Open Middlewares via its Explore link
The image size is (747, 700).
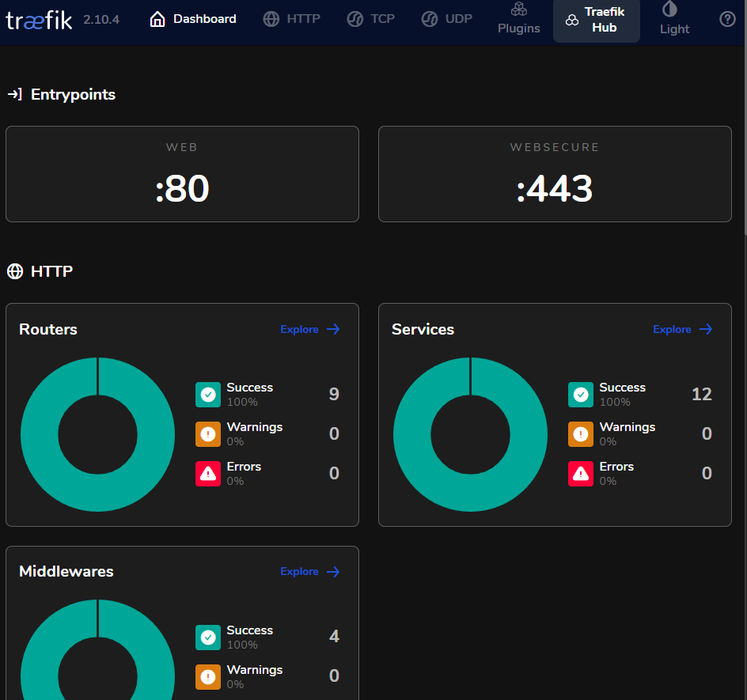click(309, 571)
